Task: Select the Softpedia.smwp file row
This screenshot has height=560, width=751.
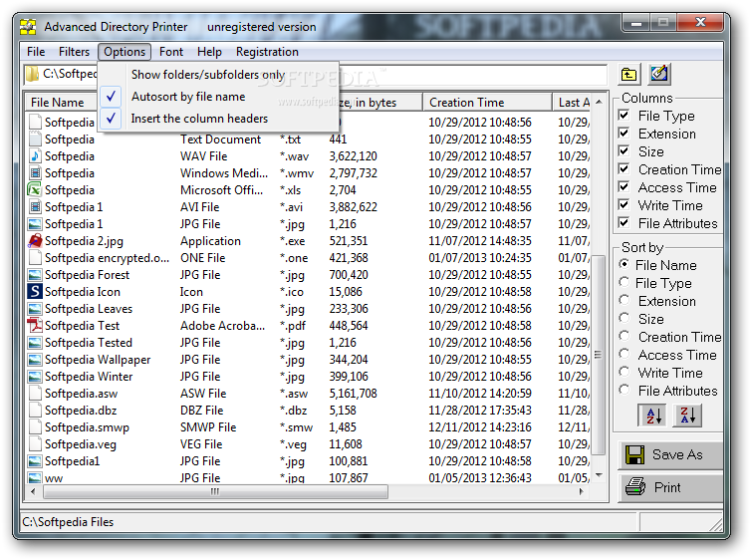Action: (308, 426)
